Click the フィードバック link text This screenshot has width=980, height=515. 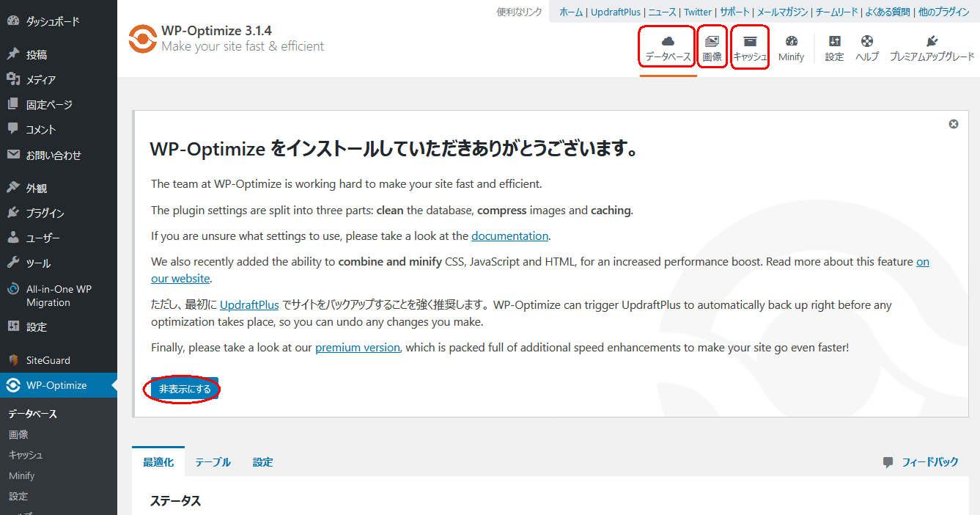click(x=930, y=462)
